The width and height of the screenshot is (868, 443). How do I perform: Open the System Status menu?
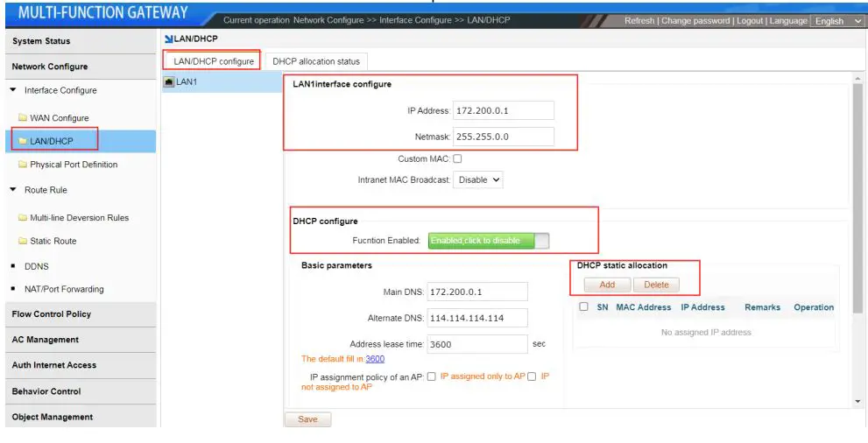click(81, 41)
